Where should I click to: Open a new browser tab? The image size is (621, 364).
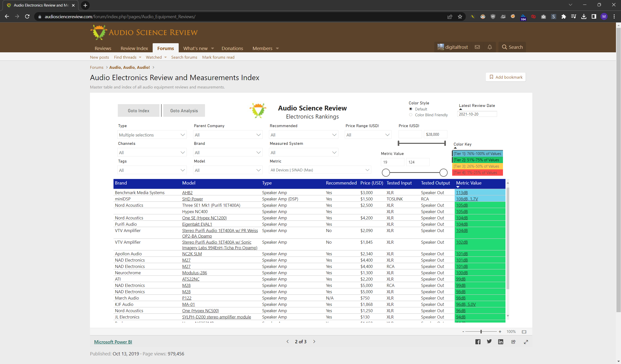point(85,5)
